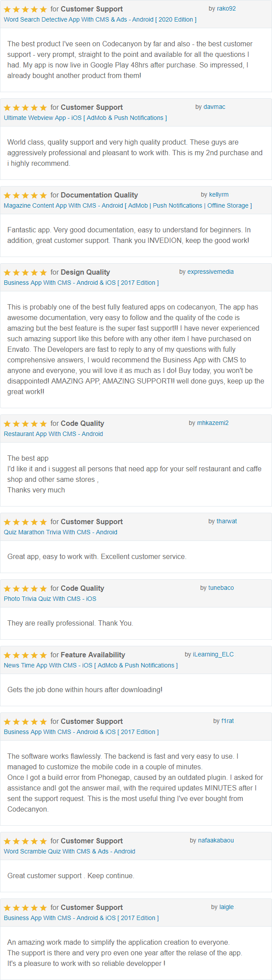
Task: Open laigle's user profile
Action: point(227,907)
